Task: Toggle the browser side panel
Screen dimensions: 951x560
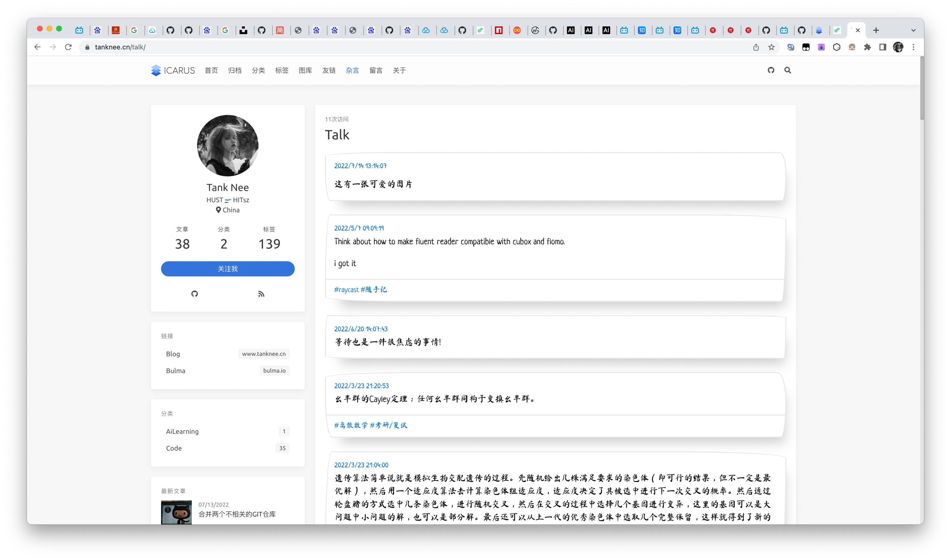Action: [x=883, y=47]
